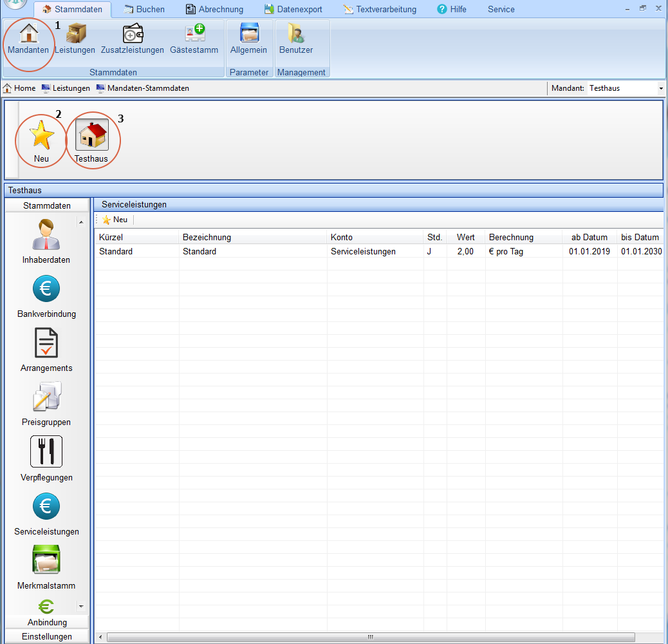
Task: Expand the Anbindung sidebar section
Action: [47, 622]
